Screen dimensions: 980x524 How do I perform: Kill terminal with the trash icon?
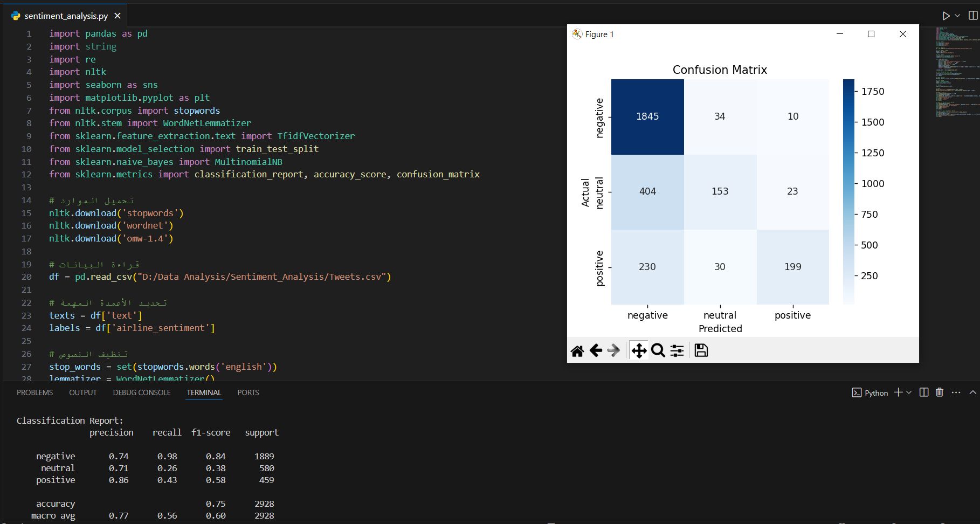tap(940, 392)
